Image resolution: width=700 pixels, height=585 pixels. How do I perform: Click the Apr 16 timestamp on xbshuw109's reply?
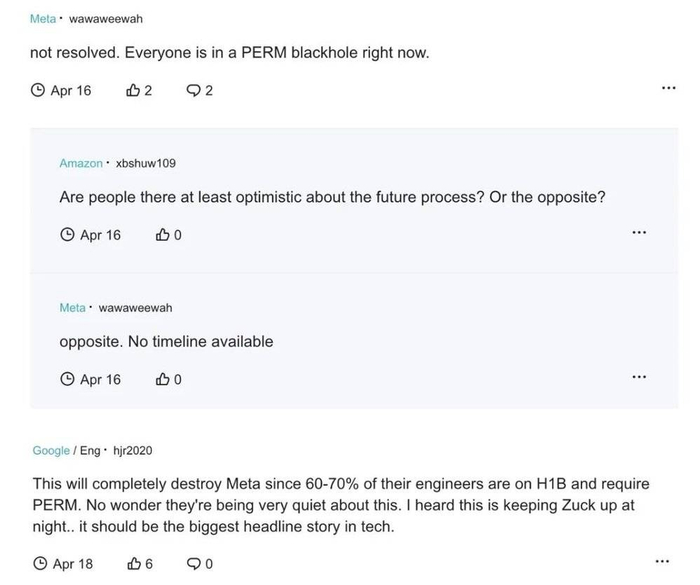100,235
